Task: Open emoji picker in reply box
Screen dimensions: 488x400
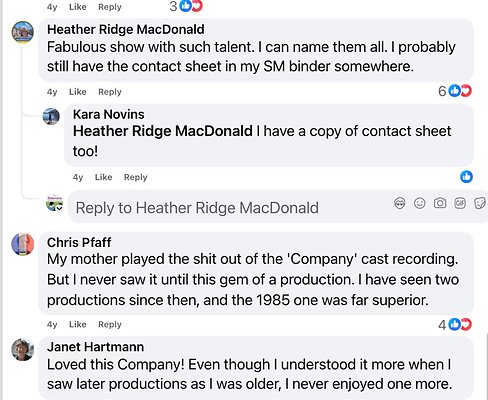Action: [420, 203]
